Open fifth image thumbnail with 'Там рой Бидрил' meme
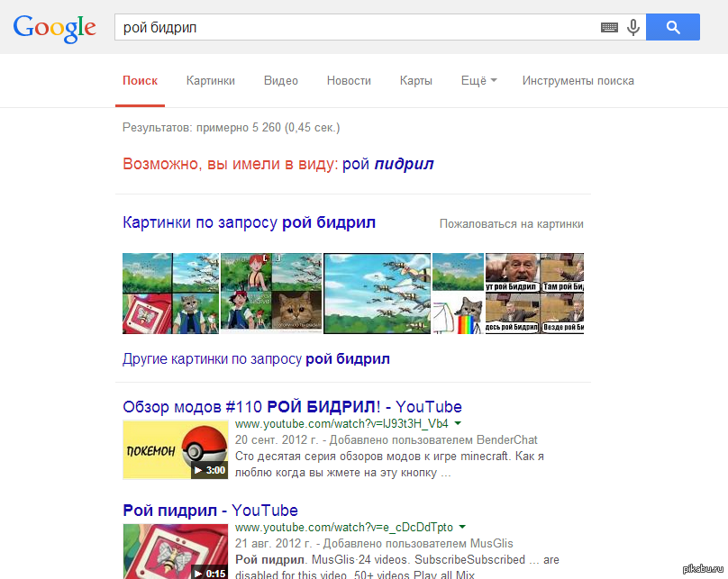728x579 pixels. 534,294
